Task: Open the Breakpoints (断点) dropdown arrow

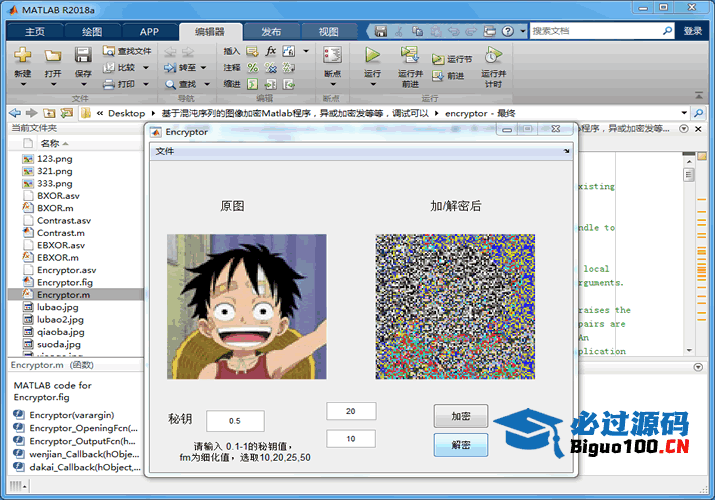Action: point(332,84)
